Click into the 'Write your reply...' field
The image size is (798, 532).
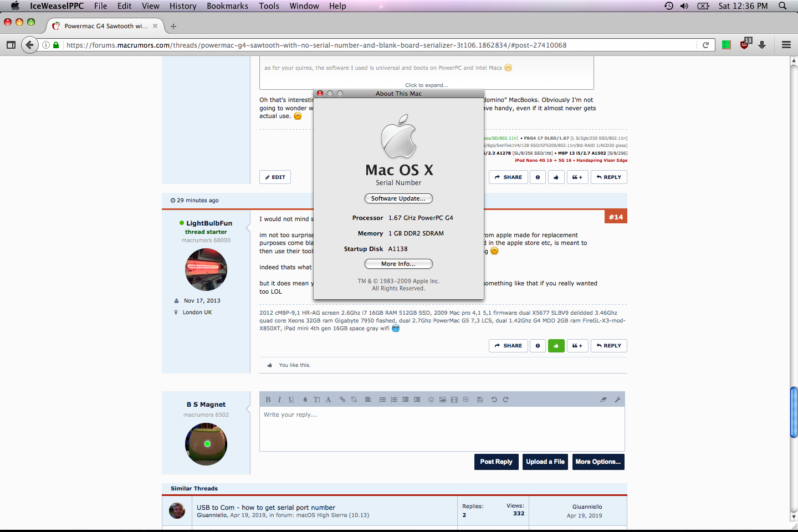click(x=442, y=429)
